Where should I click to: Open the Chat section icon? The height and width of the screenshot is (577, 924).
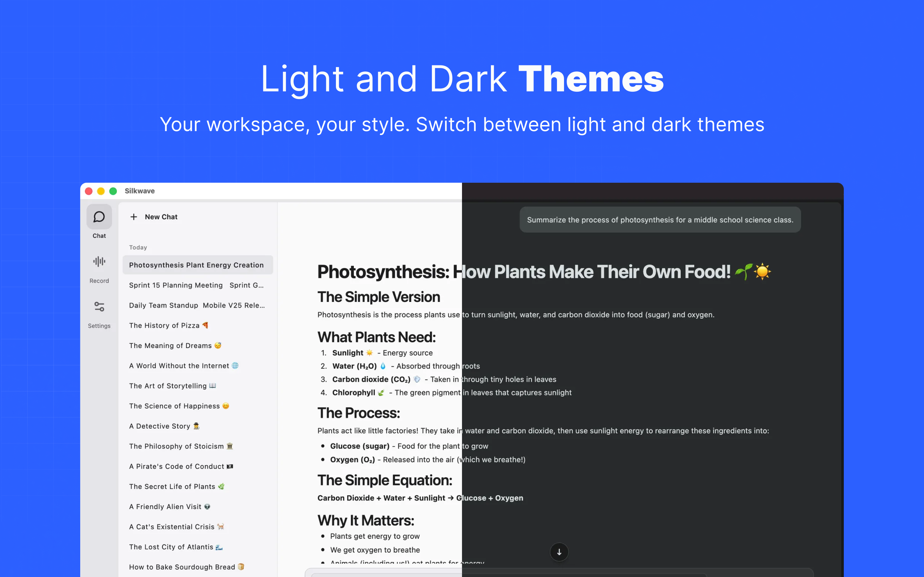pos(99,217)
